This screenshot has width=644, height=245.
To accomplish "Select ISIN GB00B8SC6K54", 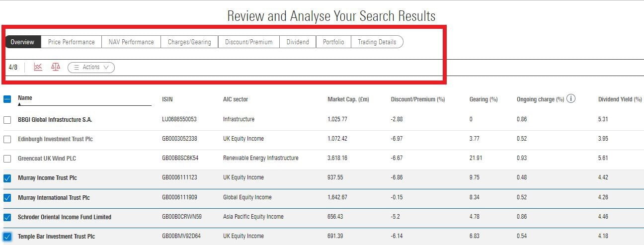I will click(x=180, y=158).
